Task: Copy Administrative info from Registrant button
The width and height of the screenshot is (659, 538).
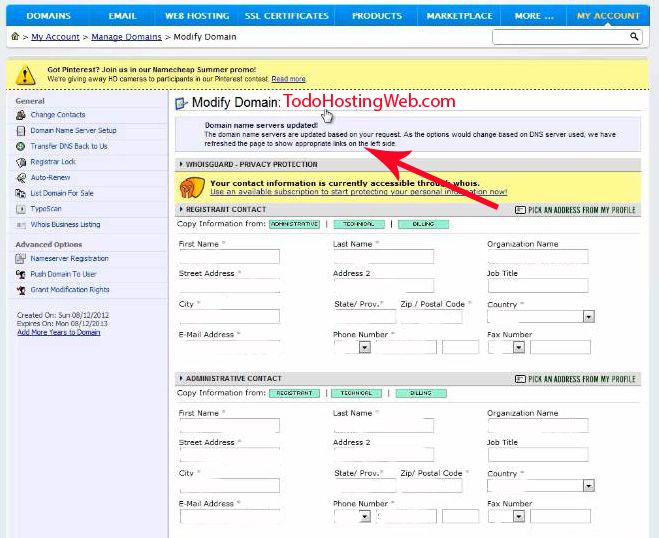Action: 294,393
